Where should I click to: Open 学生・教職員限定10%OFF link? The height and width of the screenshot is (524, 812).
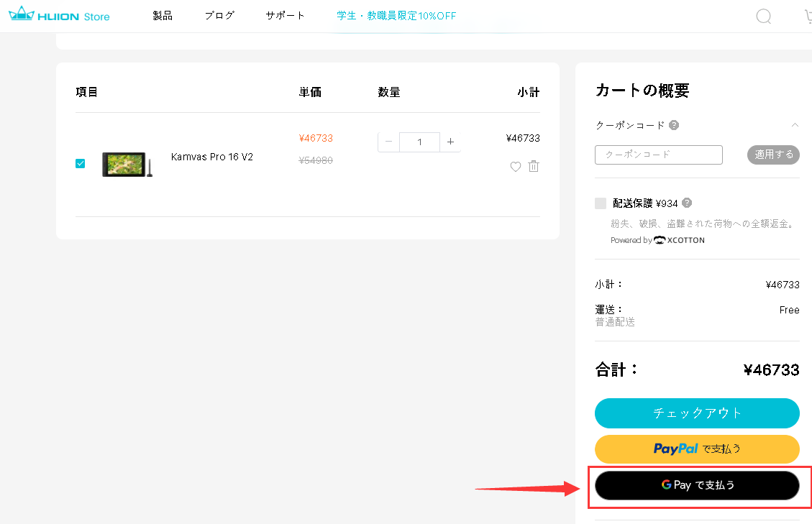397,16
